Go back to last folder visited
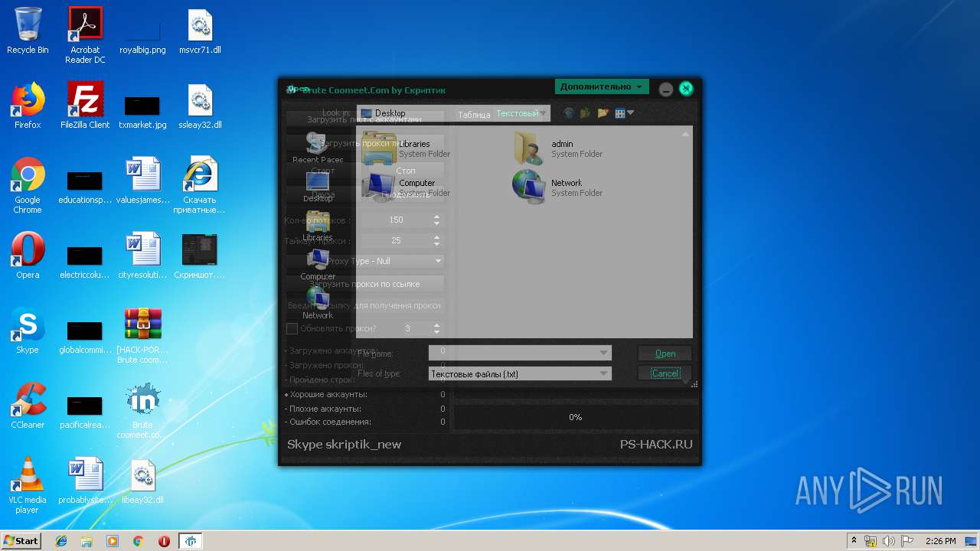The height and width of the screenshot is (551, 980). point(568,113)
